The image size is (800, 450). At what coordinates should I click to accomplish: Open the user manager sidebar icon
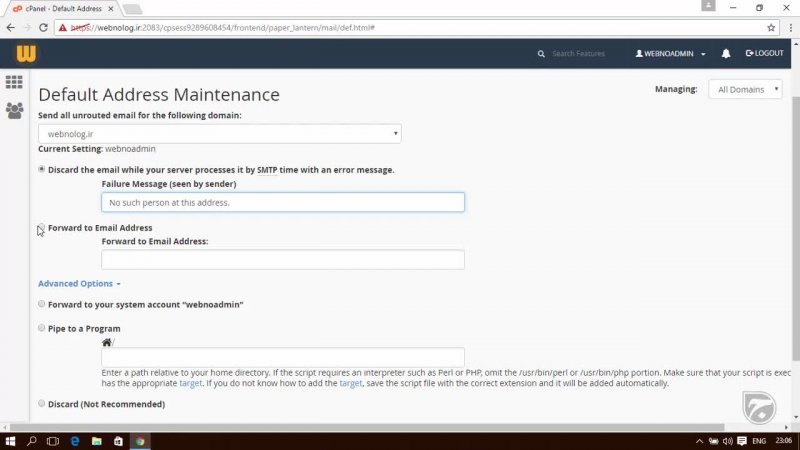pyautogui.click(x=14, y=111)
